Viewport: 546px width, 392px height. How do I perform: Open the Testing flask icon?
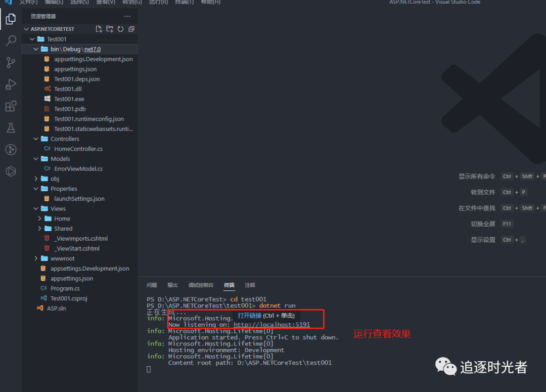pos(11,128)
